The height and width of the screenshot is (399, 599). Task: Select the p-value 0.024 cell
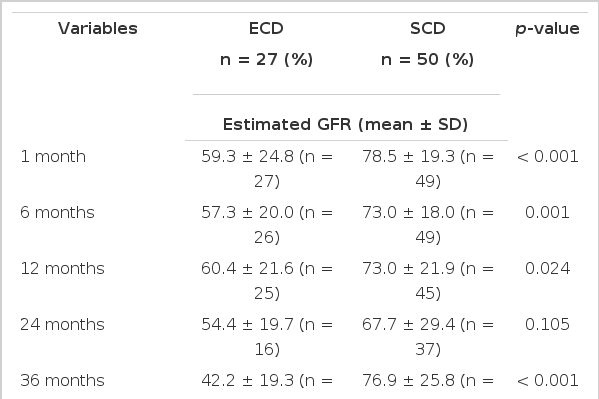[x=547, y=268]
